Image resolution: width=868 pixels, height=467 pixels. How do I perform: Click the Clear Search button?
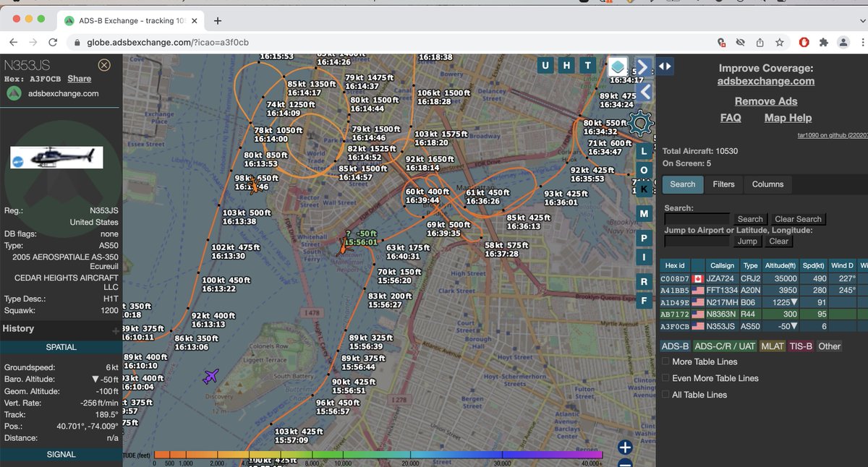coord(798,219)
